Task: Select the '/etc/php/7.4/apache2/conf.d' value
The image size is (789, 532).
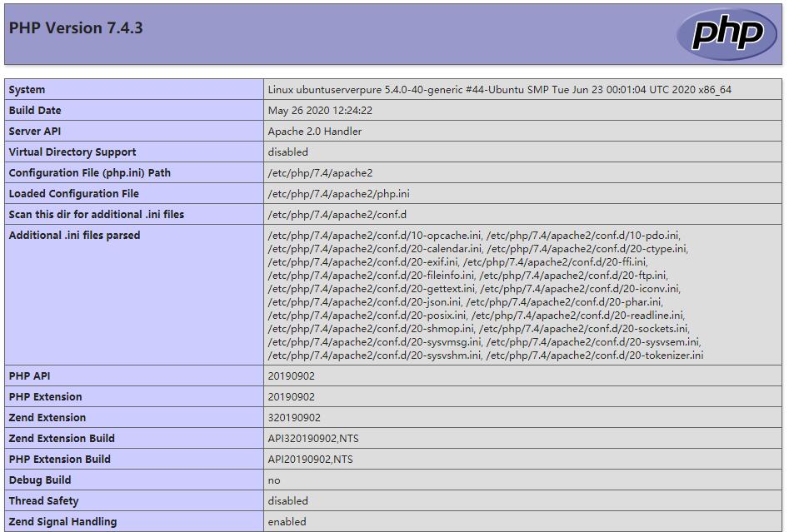Action: pos(337,214)
